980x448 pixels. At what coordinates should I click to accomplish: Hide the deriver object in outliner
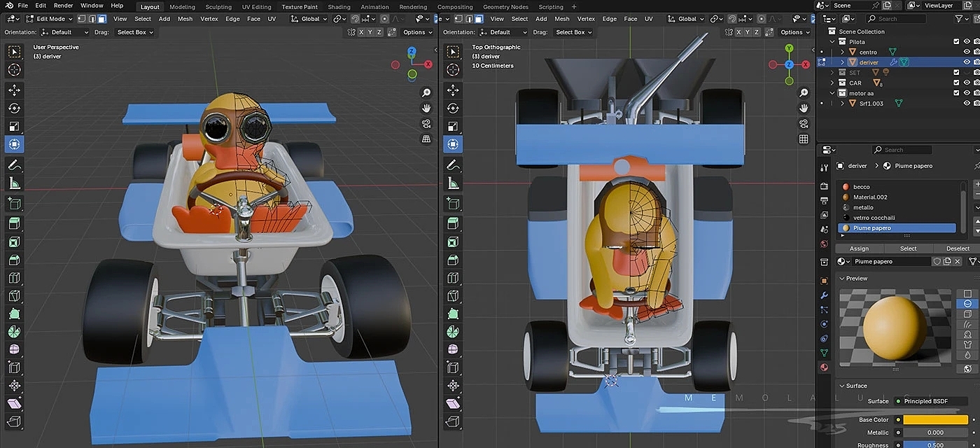[967, 62]
